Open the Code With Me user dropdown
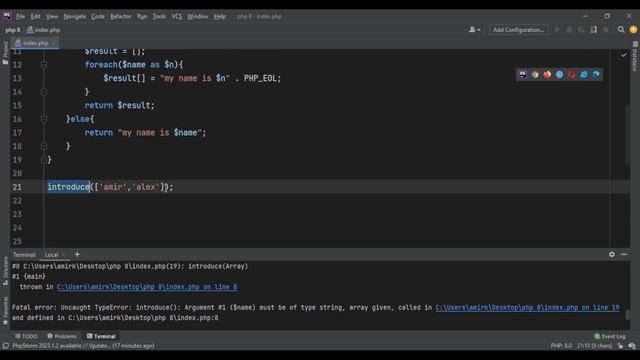 474,30
